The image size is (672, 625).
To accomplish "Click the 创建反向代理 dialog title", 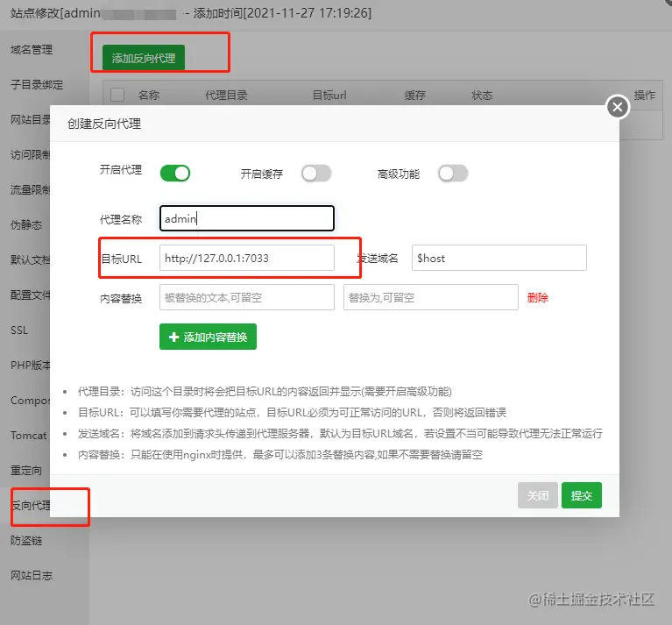I will [x=104, y=124].
